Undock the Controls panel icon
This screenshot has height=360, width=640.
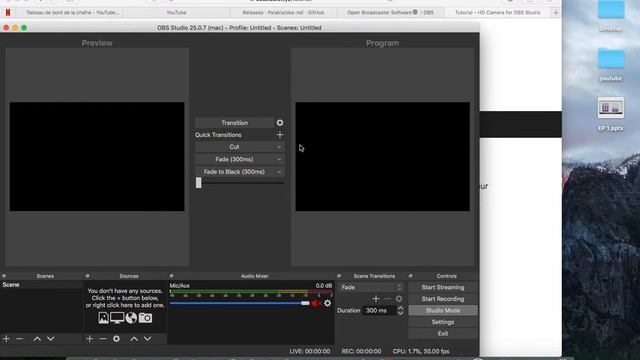[x=410, y=276]
